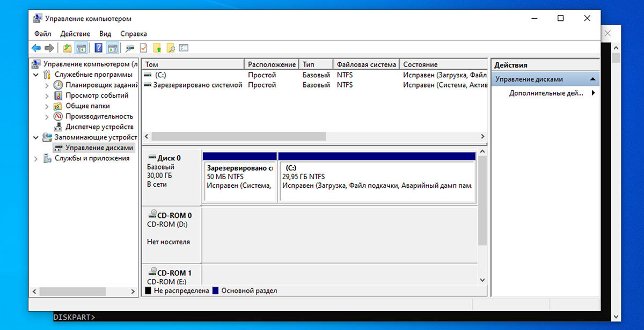Sort by the Состояние column header

[x=444, y=64]
